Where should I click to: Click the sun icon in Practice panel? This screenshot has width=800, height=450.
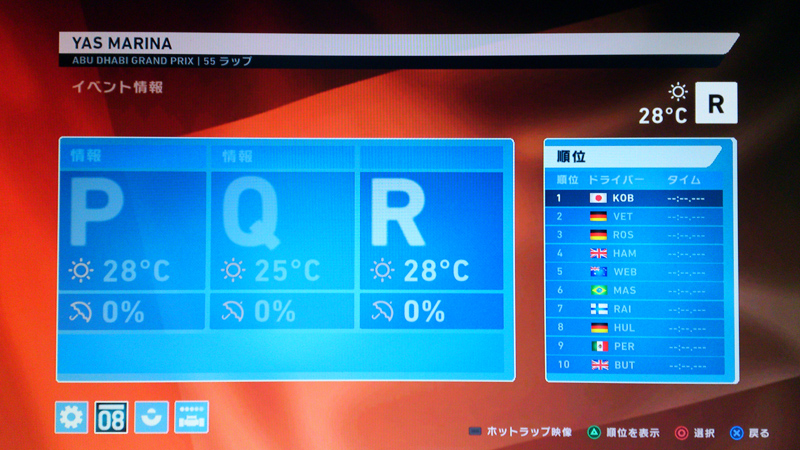(x=81, y=270)
